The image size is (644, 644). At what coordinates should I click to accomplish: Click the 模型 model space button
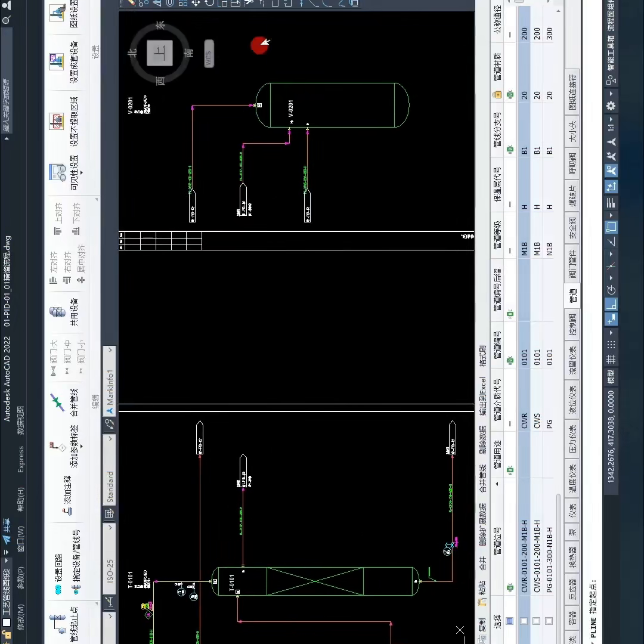click(x=611, y=377)
